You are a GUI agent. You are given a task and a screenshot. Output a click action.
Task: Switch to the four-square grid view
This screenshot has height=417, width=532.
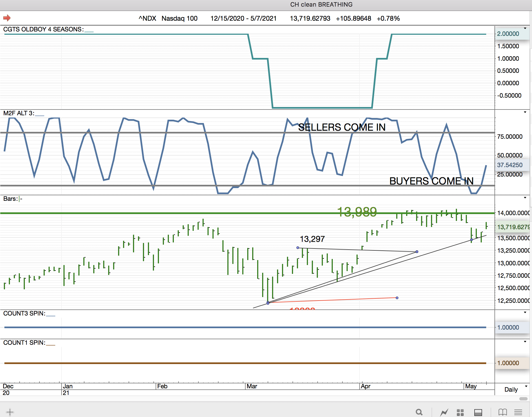click(460, 412)
